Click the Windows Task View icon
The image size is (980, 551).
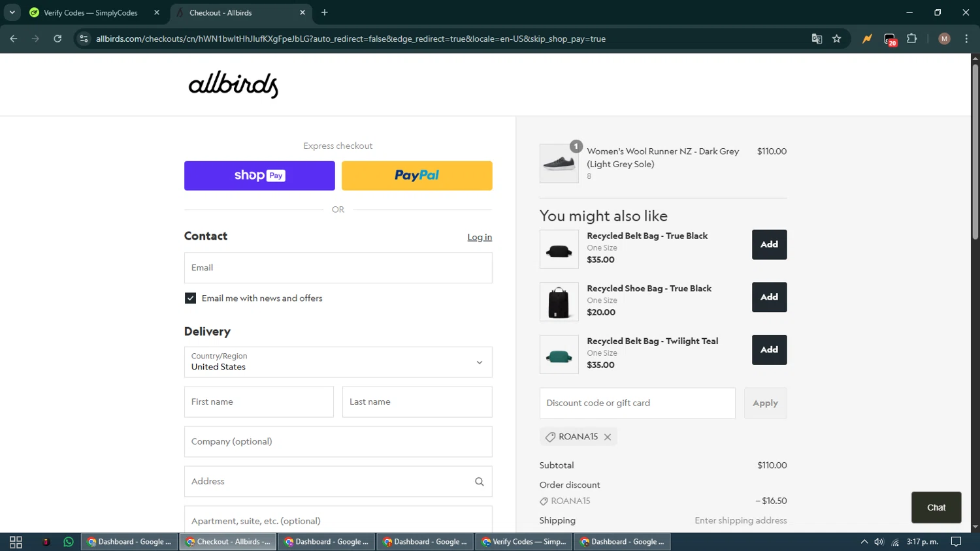(x=16, y=542)
